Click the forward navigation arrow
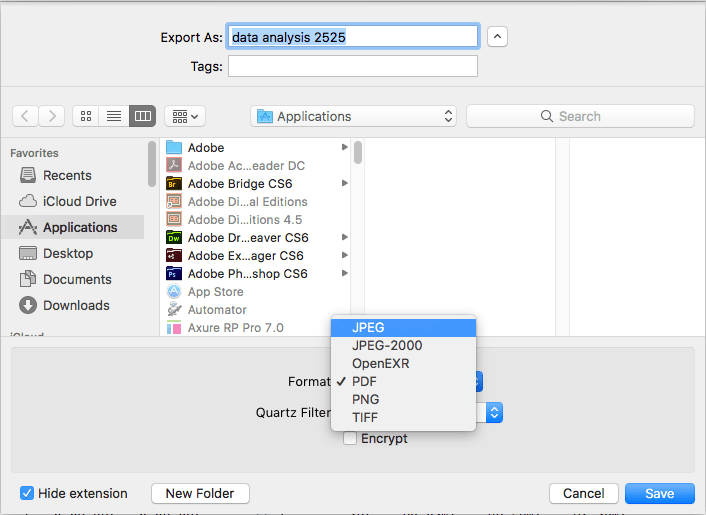 [x=52, y=116]
